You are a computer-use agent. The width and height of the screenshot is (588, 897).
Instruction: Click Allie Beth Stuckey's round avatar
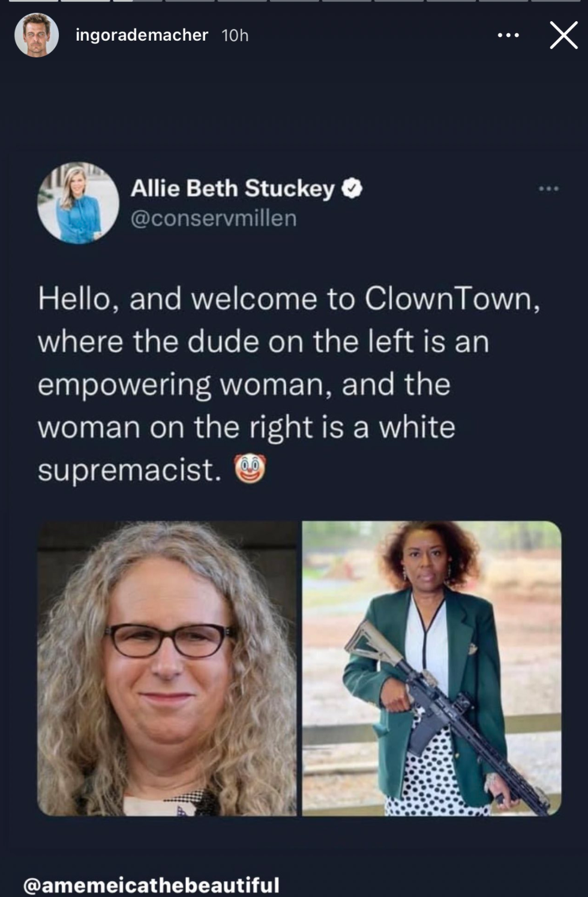pyautogui.click(x=78, y=203)
